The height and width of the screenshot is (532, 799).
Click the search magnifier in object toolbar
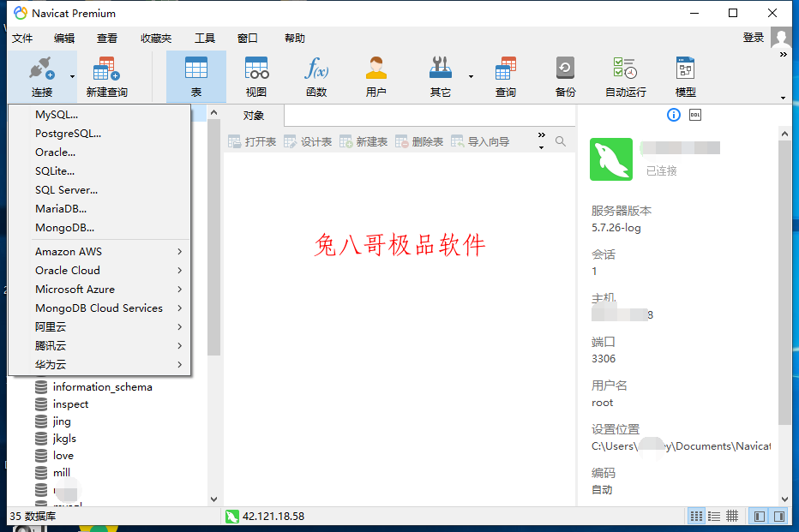[561, 141]
